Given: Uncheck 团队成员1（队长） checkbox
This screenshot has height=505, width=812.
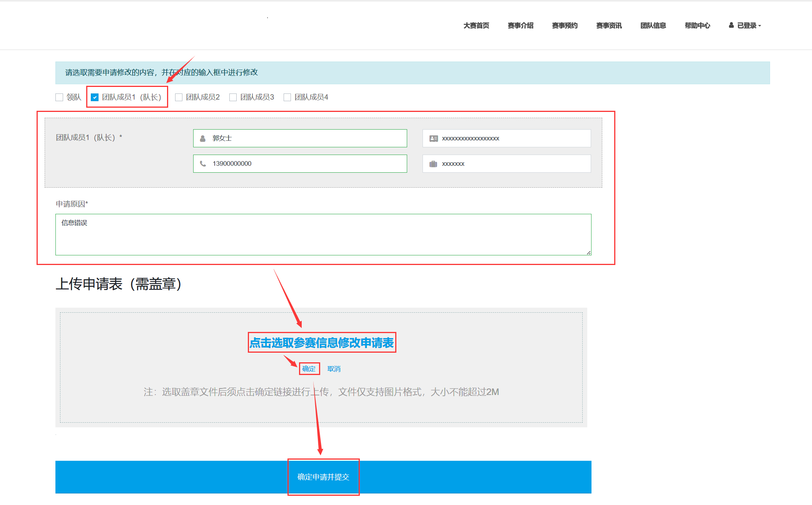Looking at the screenshot, I should tap(95, 97).
